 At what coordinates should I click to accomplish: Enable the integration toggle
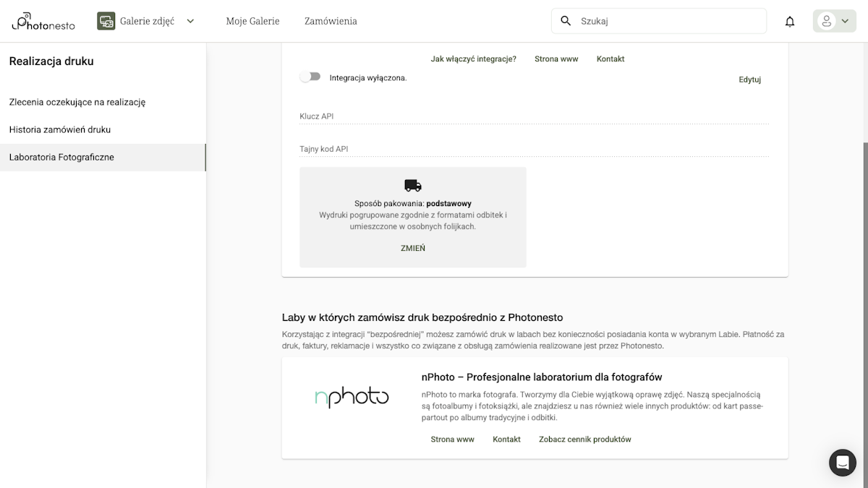[310, 75]
